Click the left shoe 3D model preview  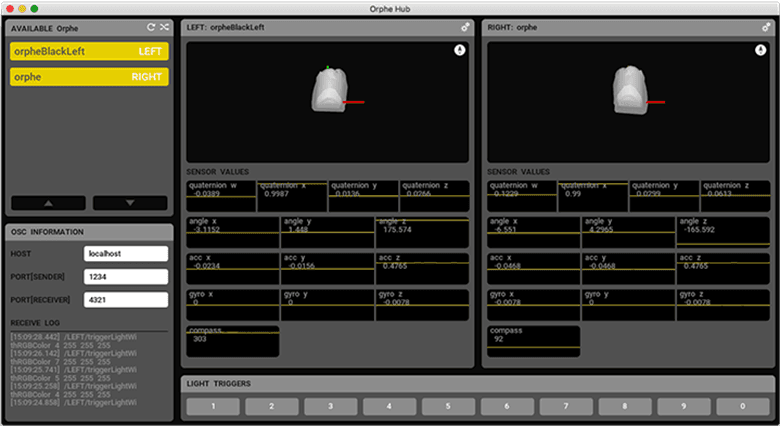pyautogui.click(x=330, y=91)
